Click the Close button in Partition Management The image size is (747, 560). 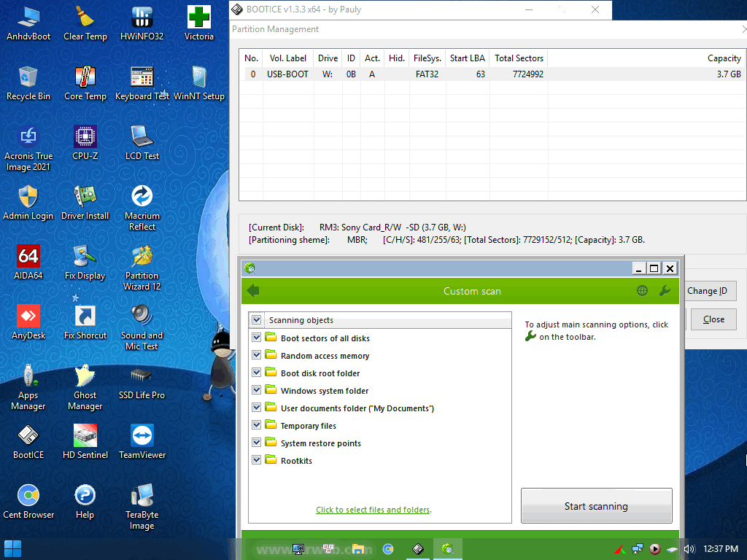pyautogui.click(x=713, y=319)
